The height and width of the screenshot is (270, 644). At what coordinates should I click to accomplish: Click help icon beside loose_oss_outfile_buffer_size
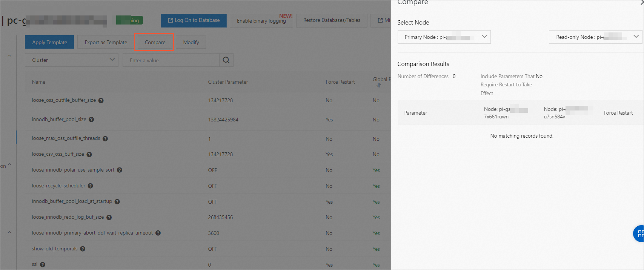click(x=101, y=101)
